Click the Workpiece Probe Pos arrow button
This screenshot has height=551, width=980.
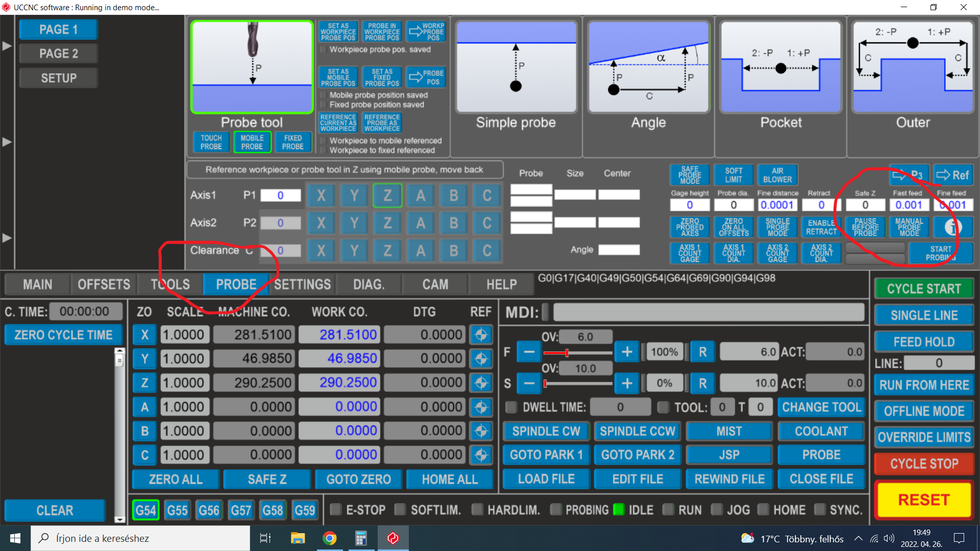point(426,32)
